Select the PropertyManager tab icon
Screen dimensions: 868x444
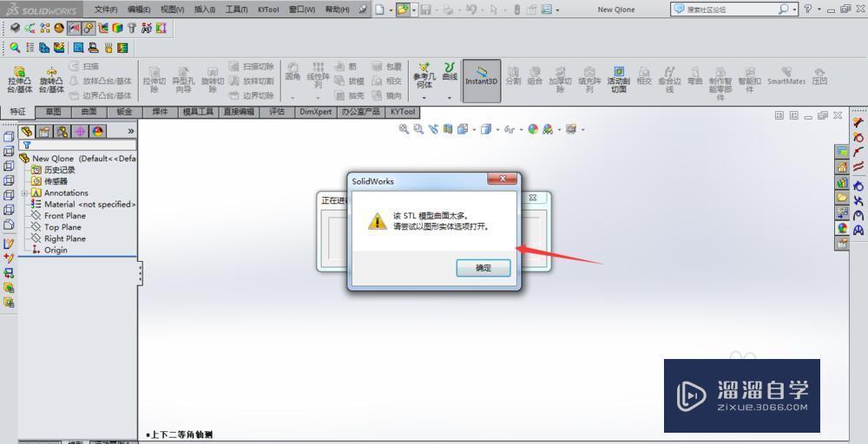(44, 131)
